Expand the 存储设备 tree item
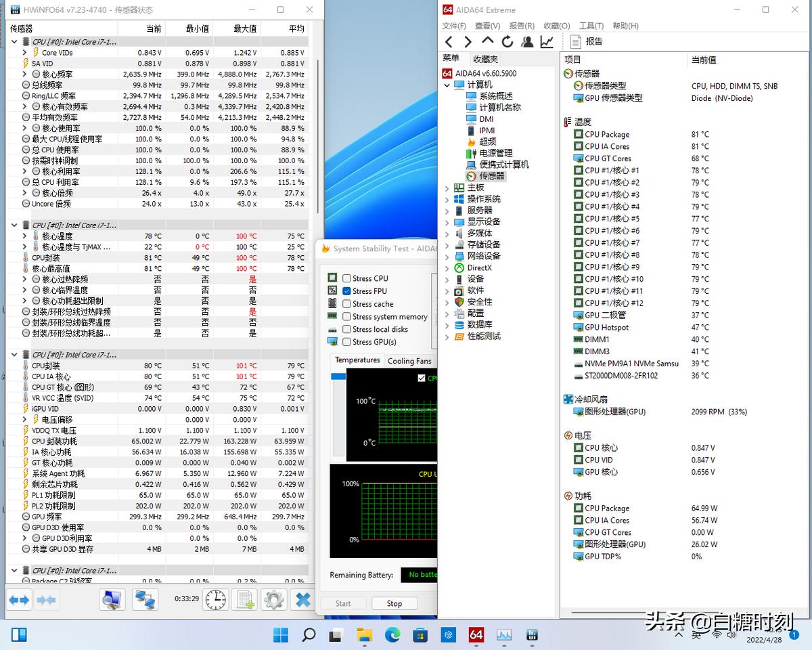812x650 pixels. pyautogui.click(x=446, y=244)
